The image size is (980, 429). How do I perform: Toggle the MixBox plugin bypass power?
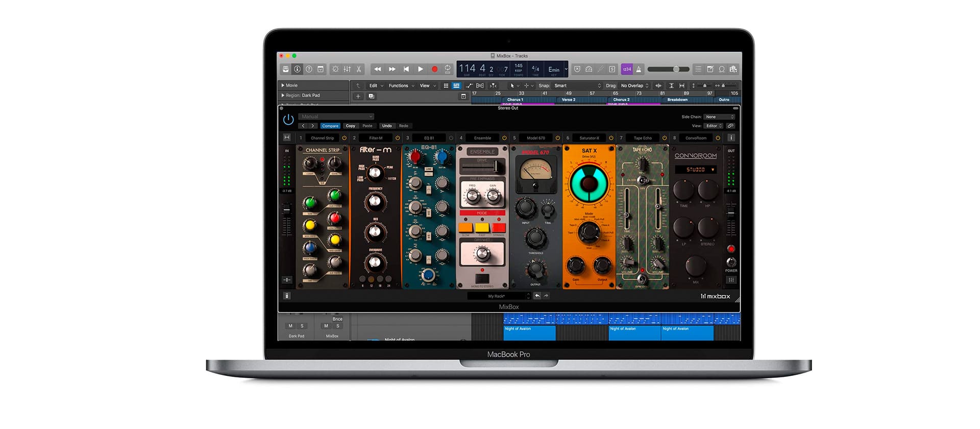click(x=288, y=120)
